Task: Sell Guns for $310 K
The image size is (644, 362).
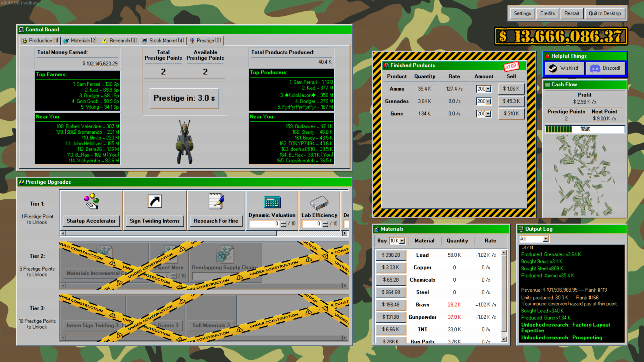Action: pos(511,114)
